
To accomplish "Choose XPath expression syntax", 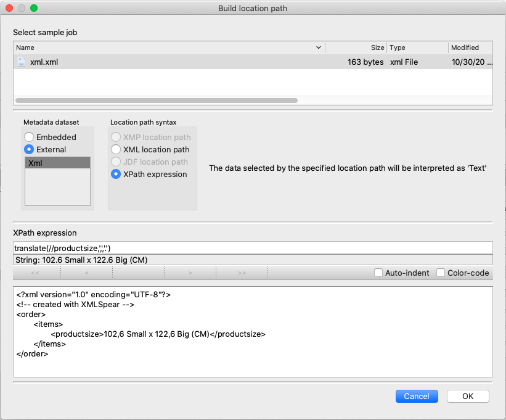I will point(116,174).
